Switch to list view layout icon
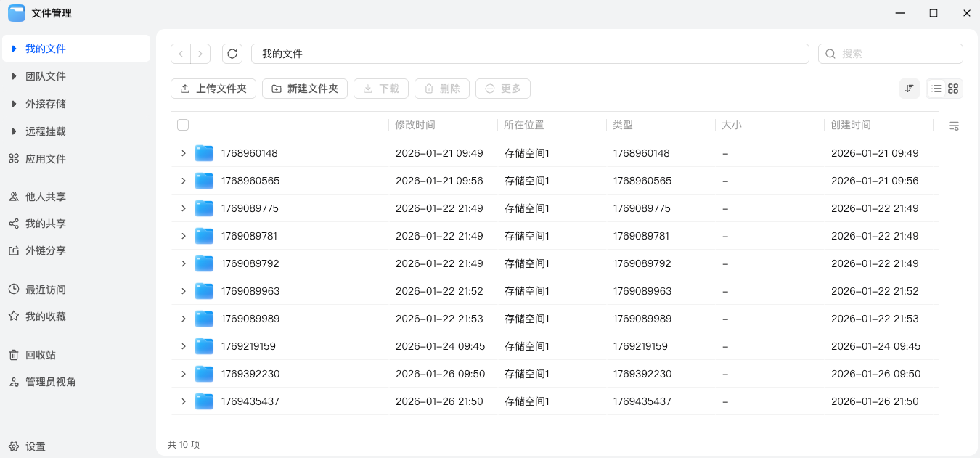Screen dimensions: 980x458 pos(936,89)
